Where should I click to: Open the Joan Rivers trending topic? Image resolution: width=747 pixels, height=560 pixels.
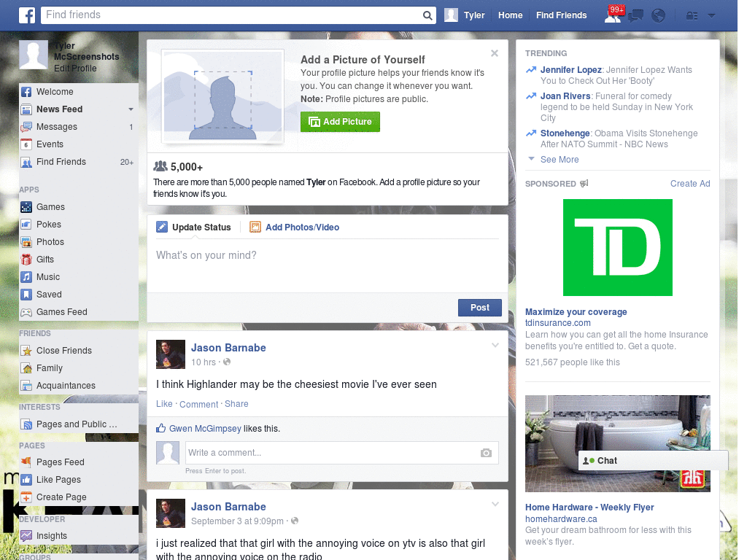pos(565,96)
